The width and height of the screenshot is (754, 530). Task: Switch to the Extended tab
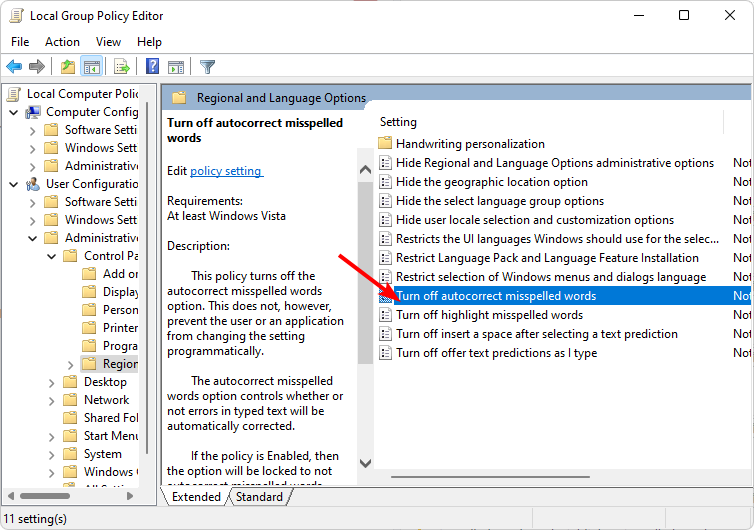pyautogui.click(x=196, y=497)
